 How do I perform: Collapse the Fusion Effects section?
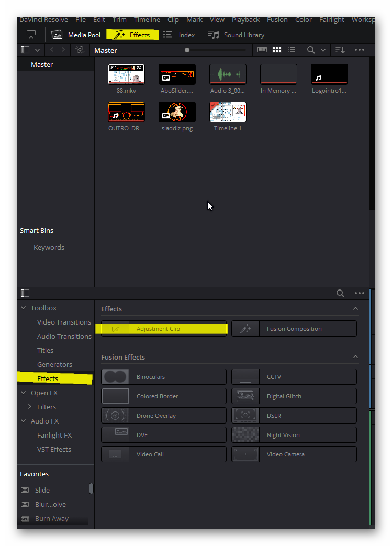click(355, 357)
